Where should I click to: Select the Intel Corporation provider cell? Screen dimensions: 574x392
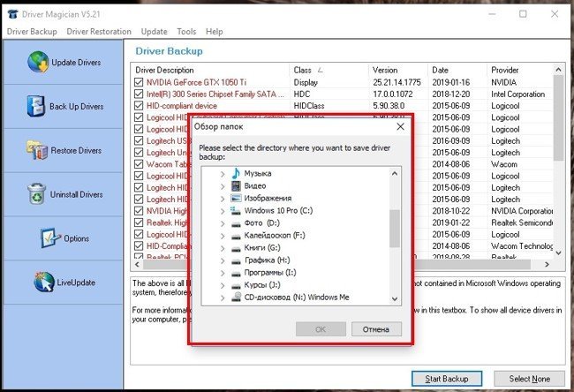tap(518, 94)
